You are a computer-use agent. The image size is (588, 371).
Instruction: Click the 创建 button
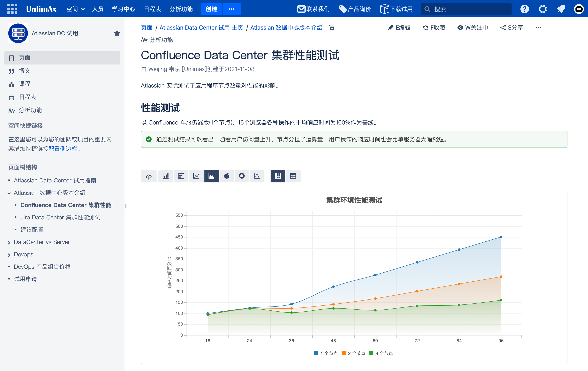211,9
